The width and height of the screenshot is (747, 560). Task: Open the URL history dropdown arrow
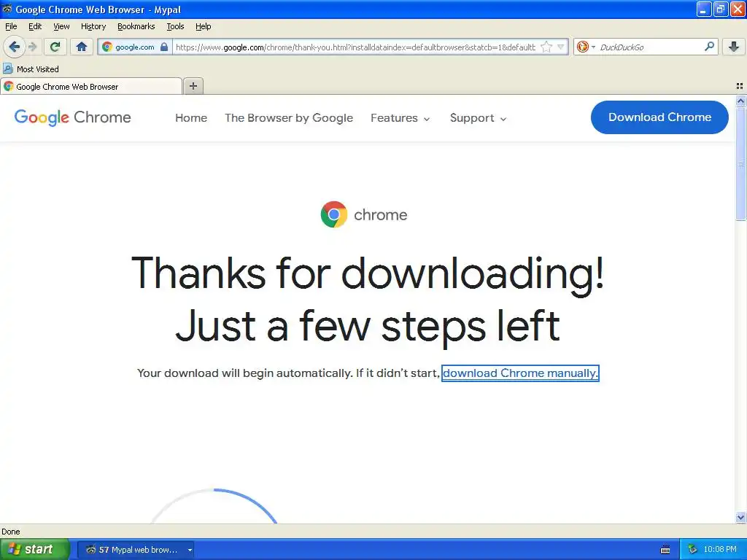tap(561, 47)
